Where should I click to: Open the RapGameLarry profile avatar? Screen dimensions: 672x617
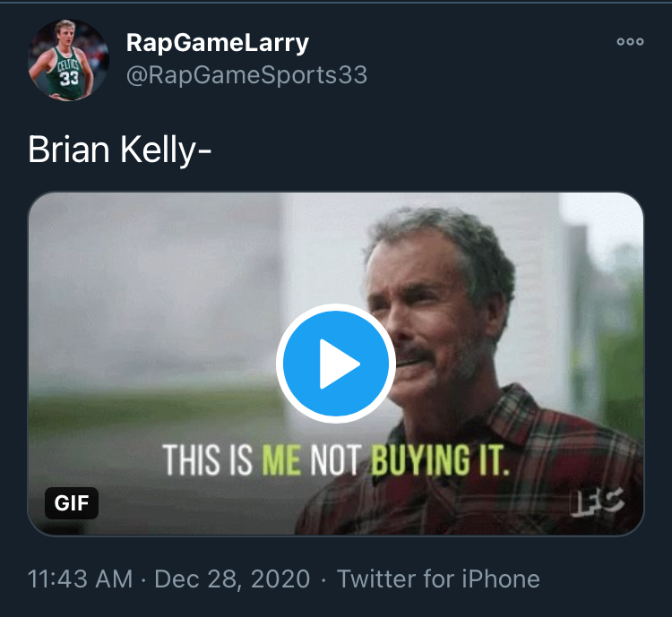tap(69, 61)
